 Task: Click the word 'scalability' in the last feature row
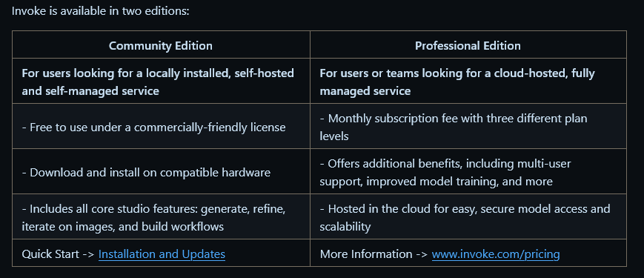tap(345, 226)
